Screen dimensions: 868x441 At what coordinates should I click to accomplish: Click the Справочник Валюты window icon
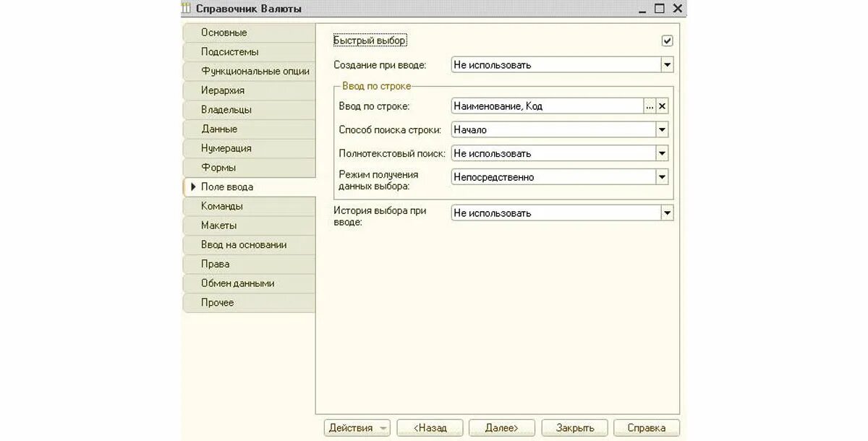(187, 9)
